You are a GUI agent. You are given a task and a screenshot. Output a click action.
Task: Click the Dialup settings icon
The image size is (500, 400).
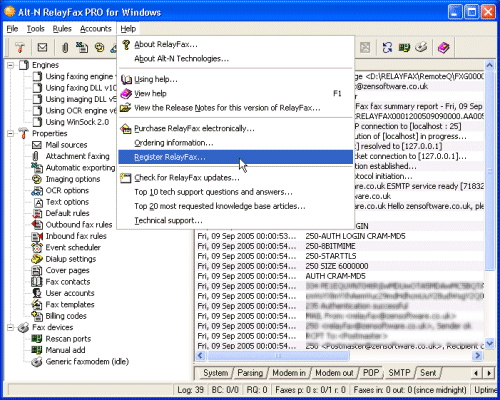pos(37,259)
